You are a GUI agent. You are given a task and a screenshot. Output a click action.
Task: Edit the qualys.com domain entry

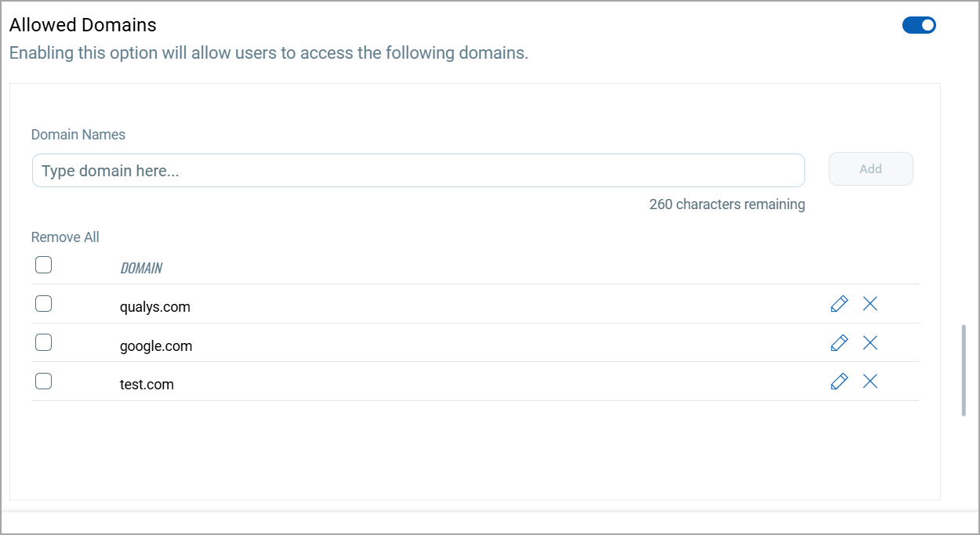click(x=839, y=304)
